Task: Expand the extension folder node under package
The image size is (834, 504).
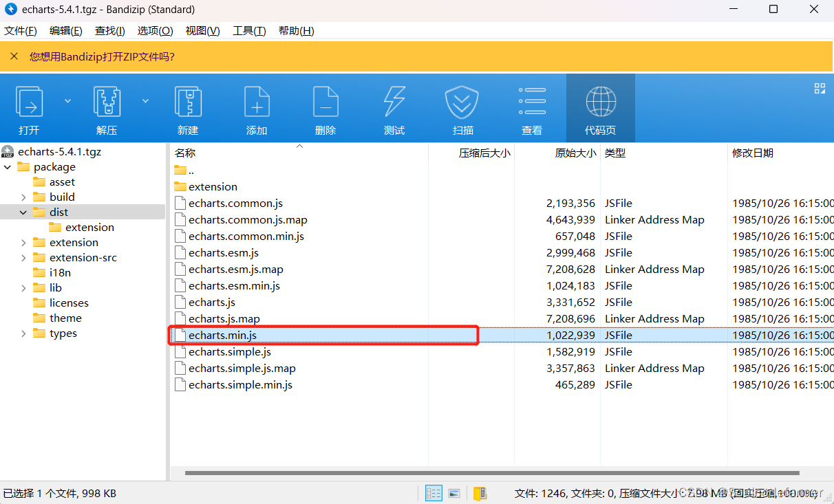Action: (x=23, y=243)
